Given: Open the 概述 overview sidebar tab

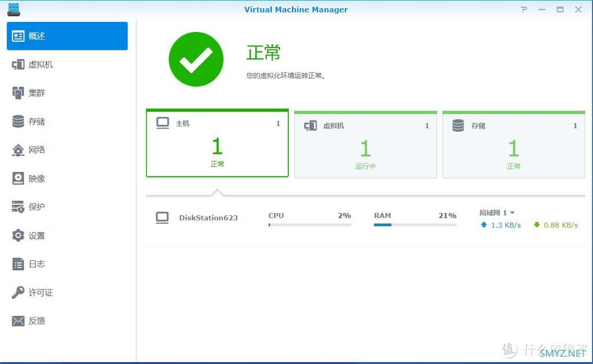Looking at the screenshot, I should click(x=67, y=36).
